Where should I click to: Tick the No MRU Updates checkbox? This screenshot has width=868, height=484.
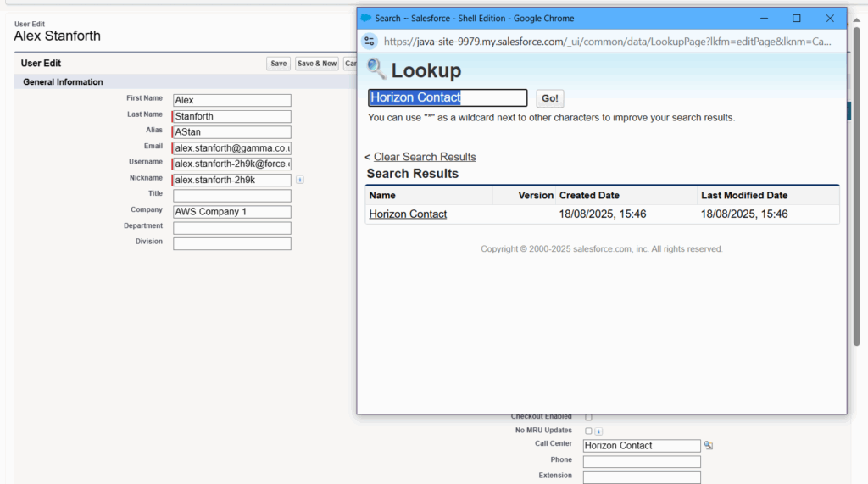pyautogui.click(x=589, y=431)
